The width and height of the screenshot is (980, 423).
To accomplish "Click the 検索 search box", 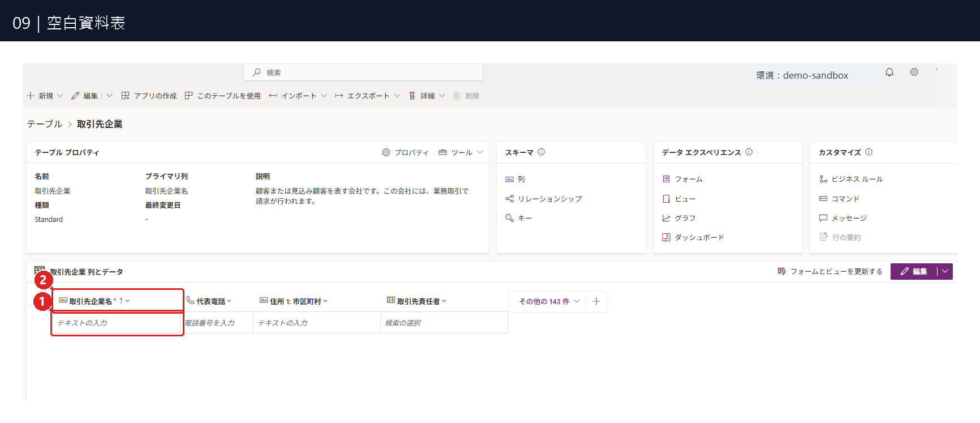I will coord(363,72).
